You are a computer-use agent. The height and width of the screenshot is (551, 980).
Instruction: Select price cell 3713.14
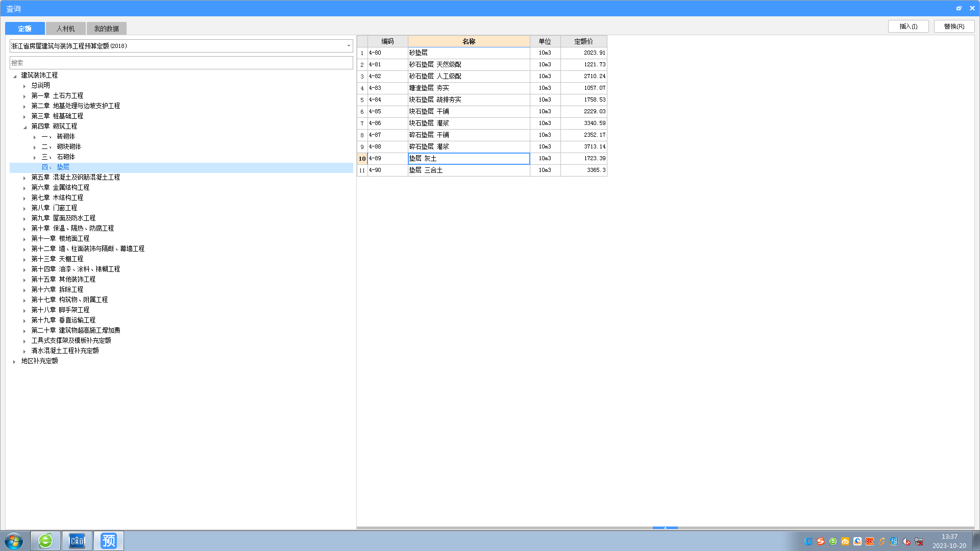[583, 146]
